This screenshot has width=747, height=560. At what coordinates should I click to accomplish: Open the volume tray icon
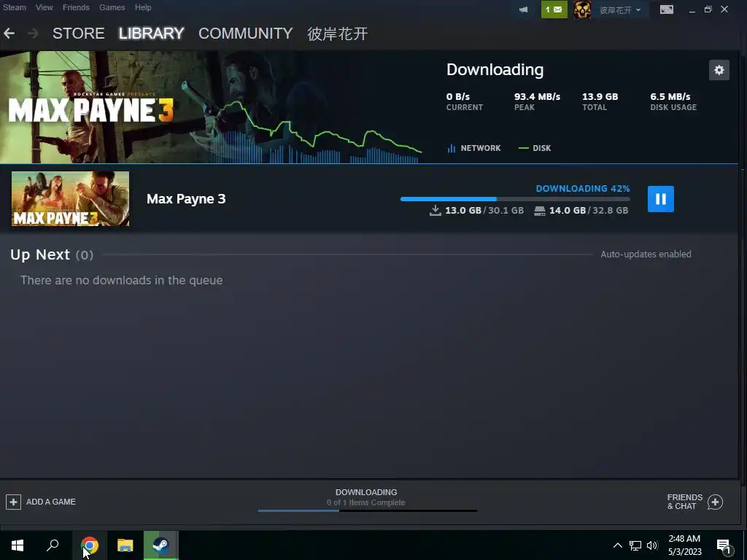coord(652,545)
